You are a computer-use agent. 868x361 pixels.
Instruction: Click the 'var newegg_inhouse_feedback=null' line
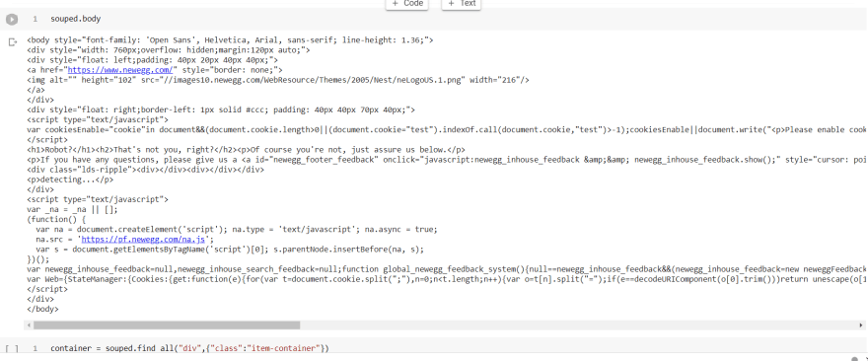[x=447, y=269]
